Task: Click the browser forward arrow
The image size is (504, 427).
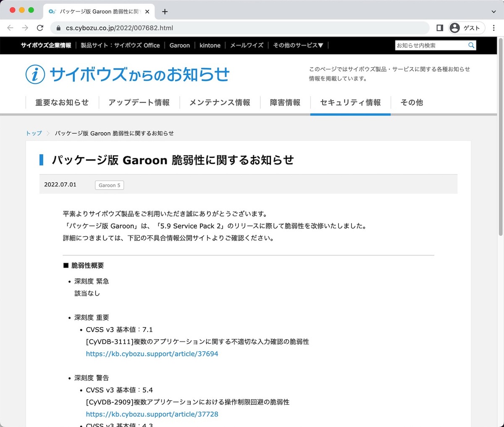Action: tap(25, 28)
